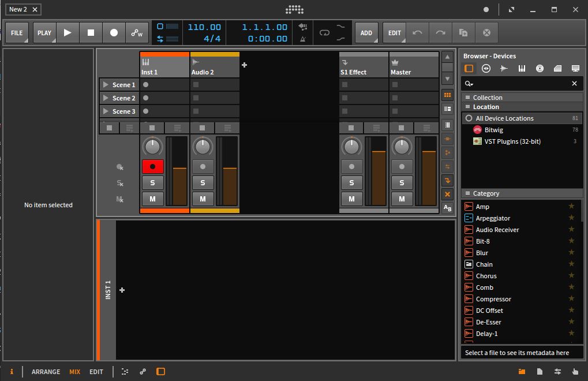The image size is (588, 381).
Task: Collapse the Category section
Action: (522, 193)
